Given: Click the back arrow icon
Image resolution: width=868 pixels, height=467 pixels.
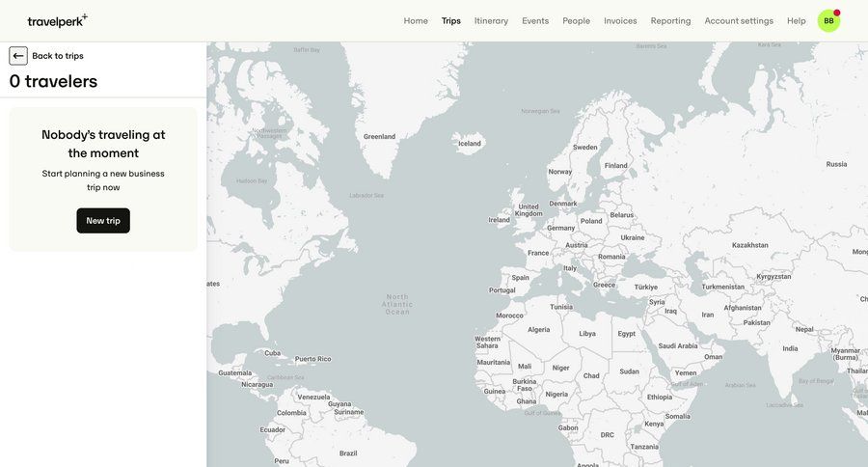Looking at the screenshot, I should [x=18, y=56].
